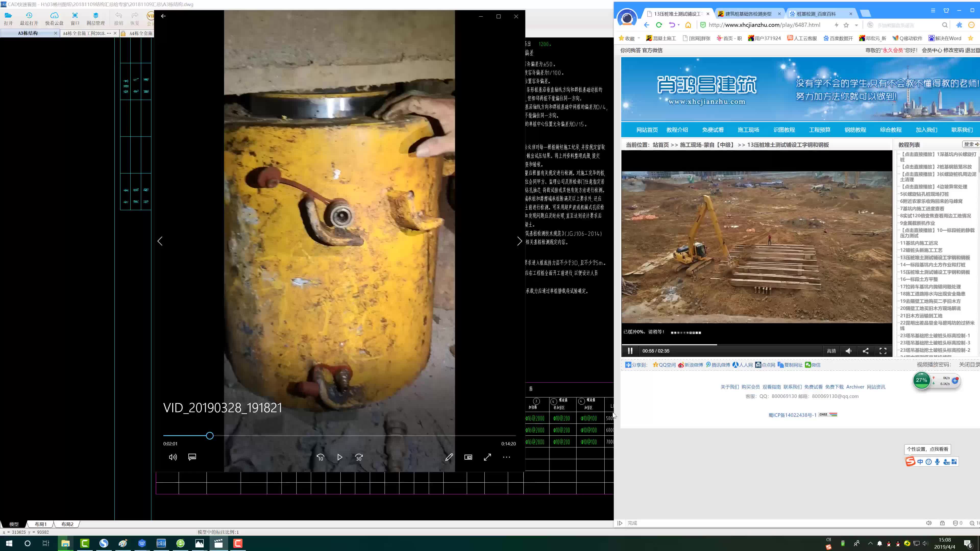Open 施工现场 in site navigation
This screenshot has height=551, width=980.
tap(748, 130)
